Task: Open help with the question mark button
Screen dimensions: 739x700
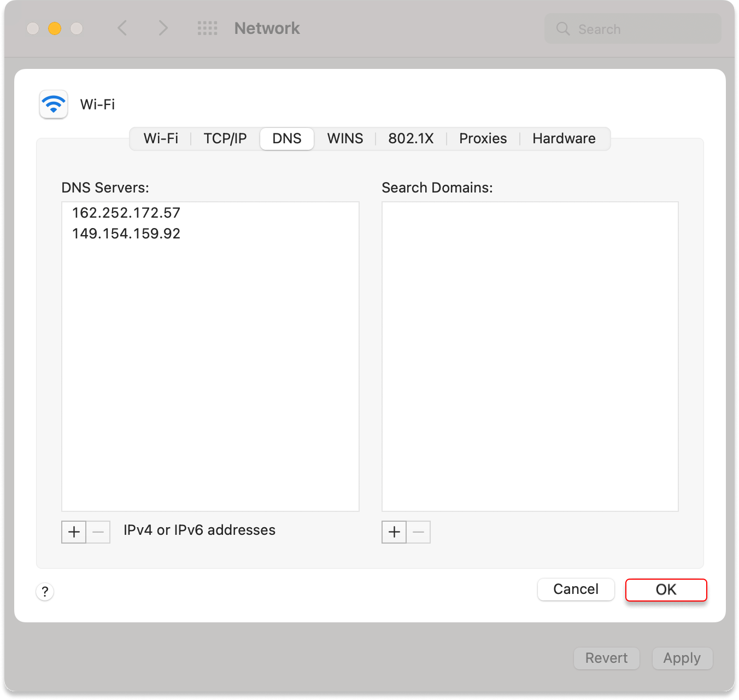Action: pos(45,591)
